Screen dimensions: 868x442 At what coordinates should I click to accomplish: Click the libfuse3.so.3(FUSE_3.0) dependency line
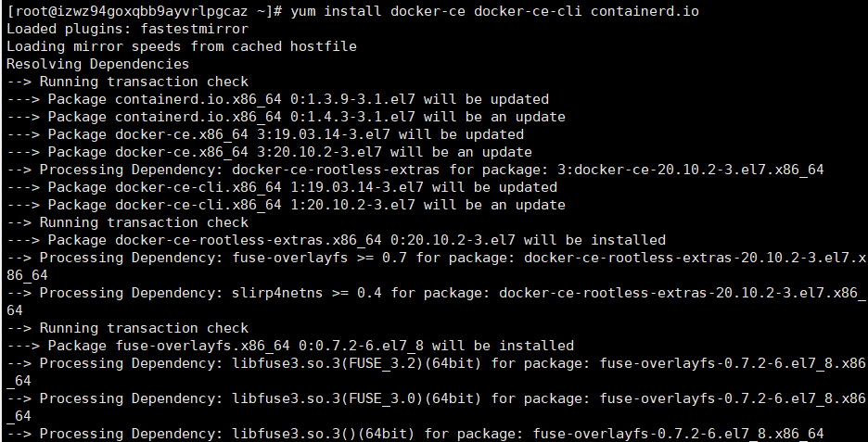(436, 407)
